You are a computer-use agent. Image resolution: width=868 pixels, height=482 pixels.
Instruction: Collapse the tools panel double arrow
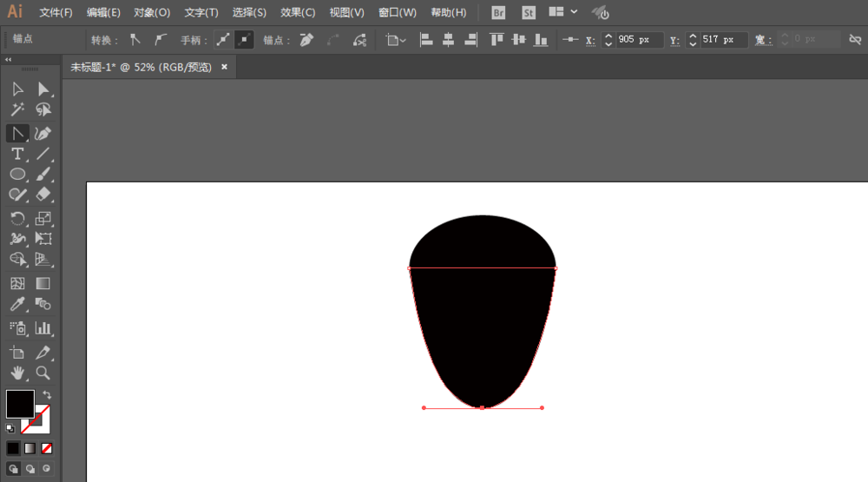click(9, 59)
